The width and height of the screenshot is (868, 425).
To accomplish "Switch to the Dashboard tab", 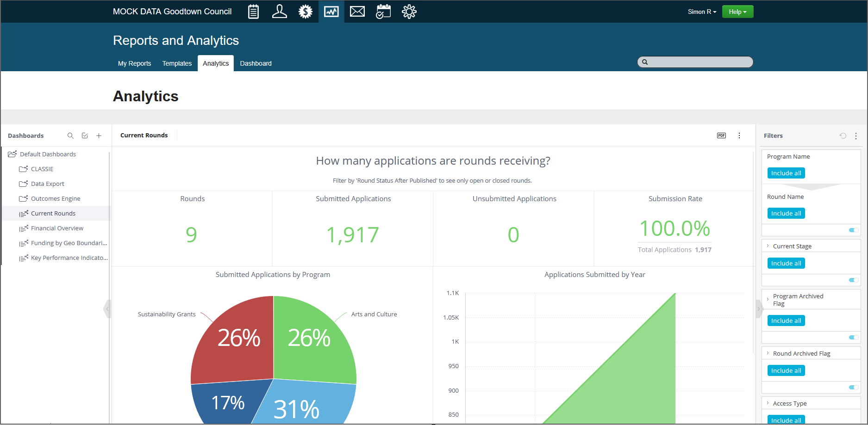I will coord(256,63).
